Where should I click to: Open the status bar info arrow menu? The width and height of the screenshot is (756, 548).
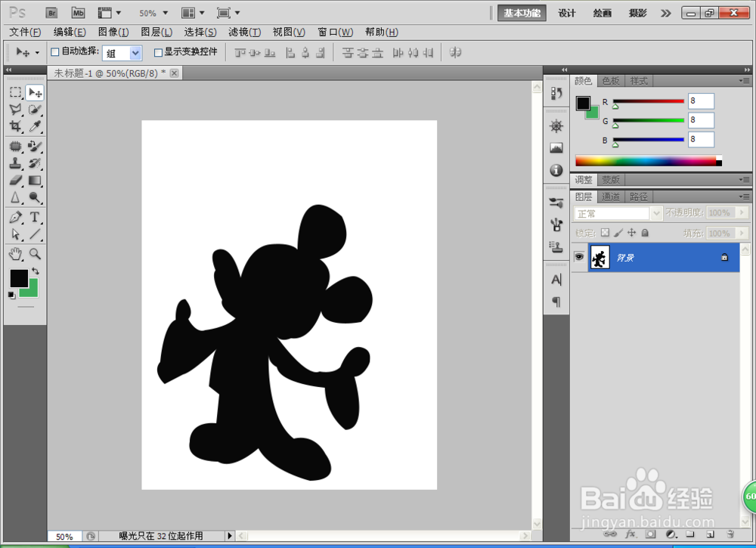point(230,535)
